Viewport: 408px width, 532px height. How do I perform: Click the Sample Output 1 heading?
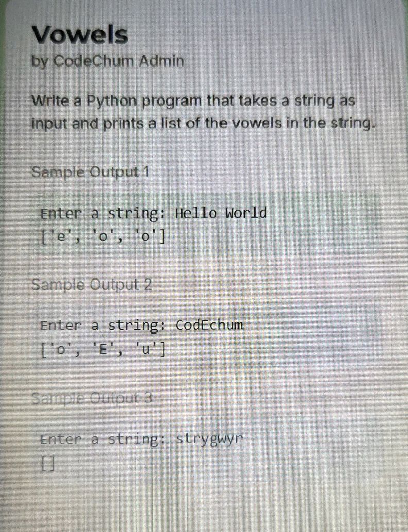coord(90,172)
